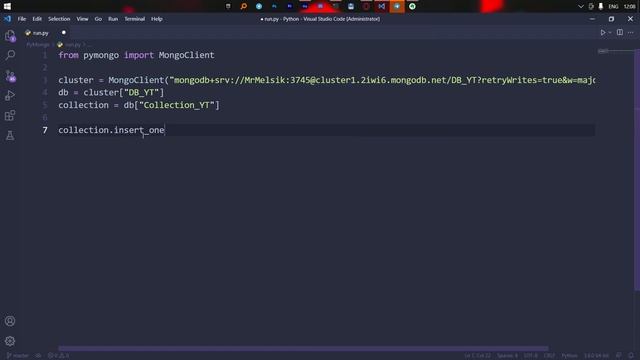The height and width of the screenshot is (360, 640).
Task: Change CRLF end of line sequence
Action: (549, 356)
